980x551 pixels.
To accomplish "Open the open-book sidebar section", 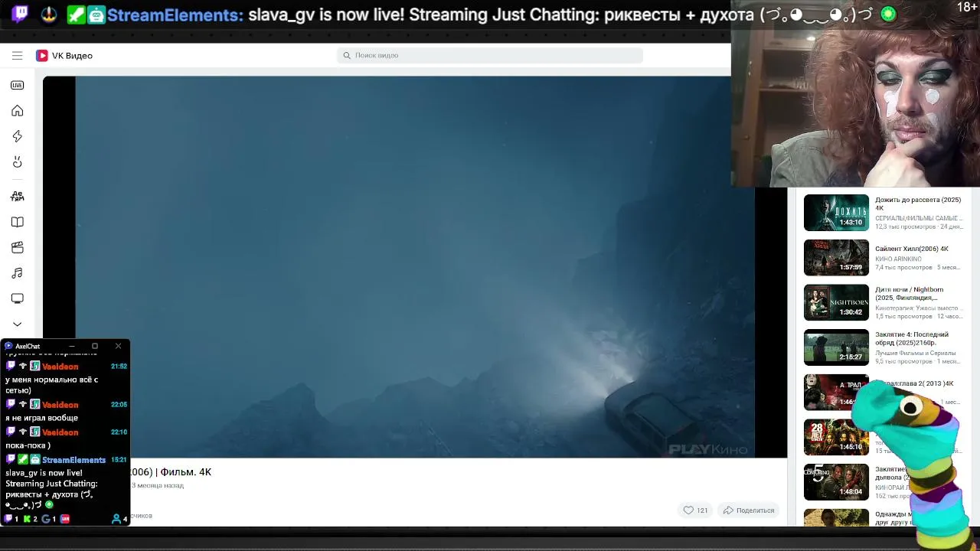I will point(17,222).
